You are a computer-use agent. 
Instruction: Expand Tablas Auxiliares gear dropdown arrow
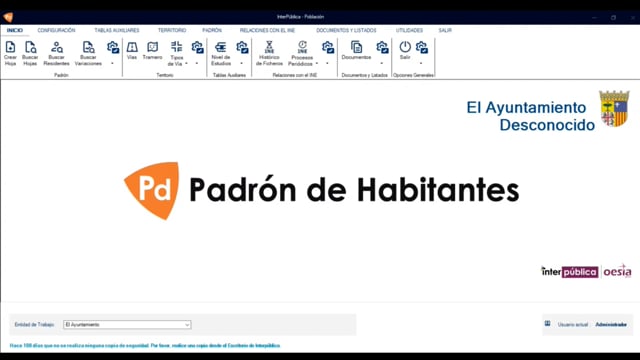[241, 63]
